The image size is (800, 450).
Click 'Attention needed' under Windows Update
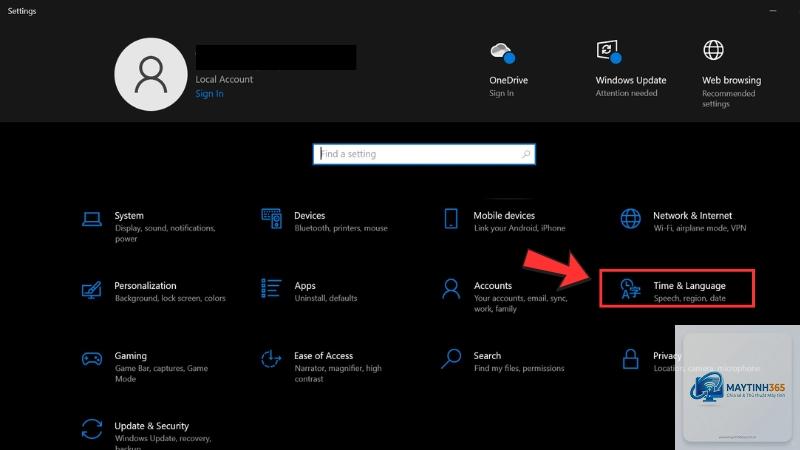(626, 93)
